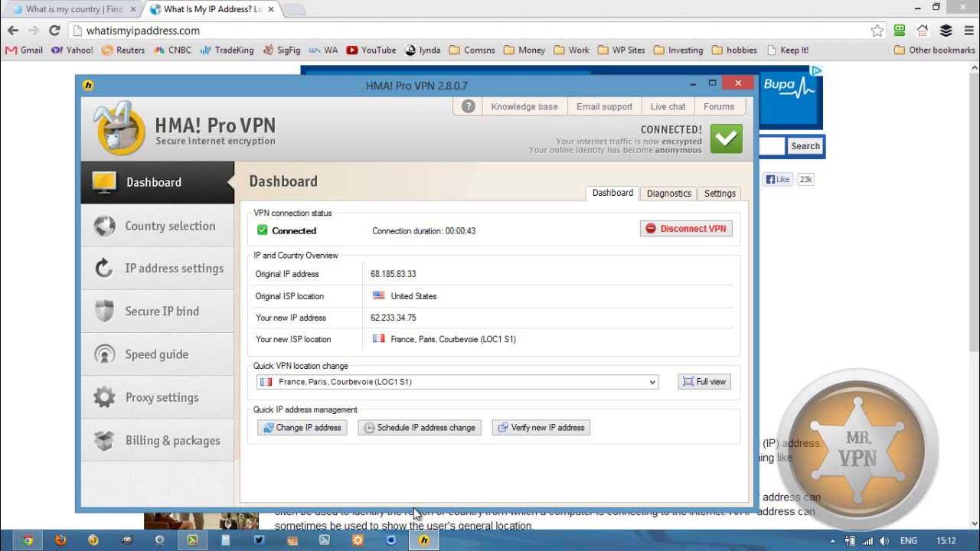Open IP address settings in the sidebar
Viewport: 980px width, 551px height.
(157, 269)
